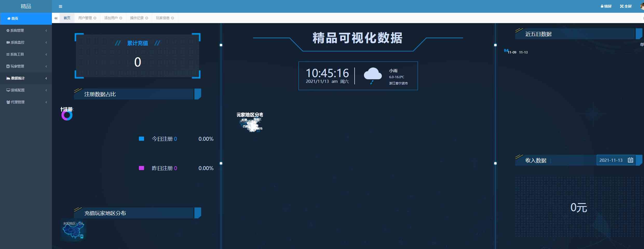
Task: Click the tab scroll-left double arrow
Action: click(x=56, y=18)
